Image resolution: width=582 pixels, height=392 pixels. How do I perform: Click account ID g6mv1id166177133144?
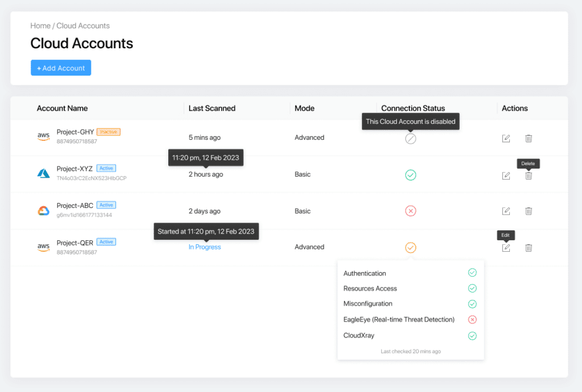click(x=84, y=215)
